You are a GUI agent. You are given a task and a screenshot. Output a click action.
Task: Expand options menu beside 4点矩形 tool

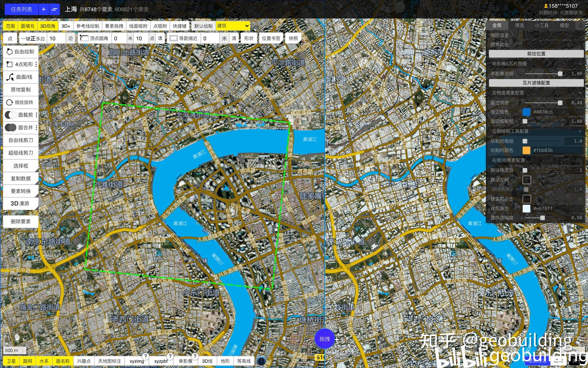(36, 64)
